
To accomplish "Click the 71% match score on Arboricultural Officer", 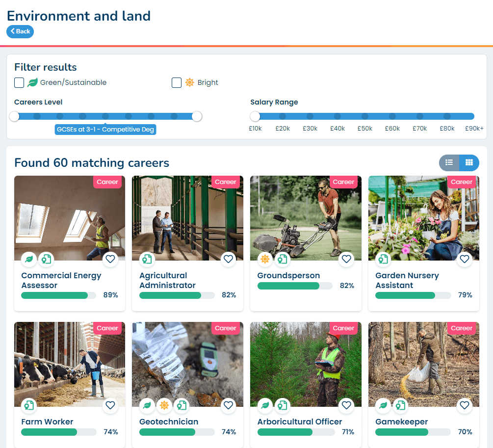I will pos(348,432).
